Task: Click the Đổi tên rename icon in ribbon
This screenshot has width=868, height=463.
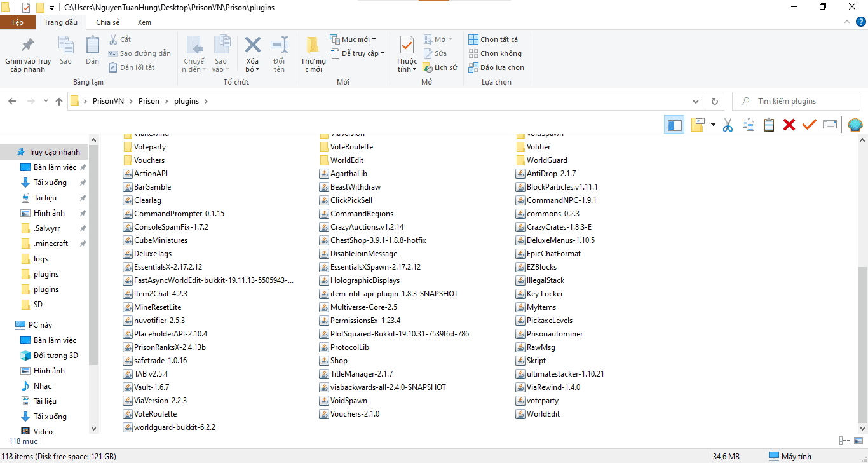Action: pyautogui.click(x=280, y=45)
